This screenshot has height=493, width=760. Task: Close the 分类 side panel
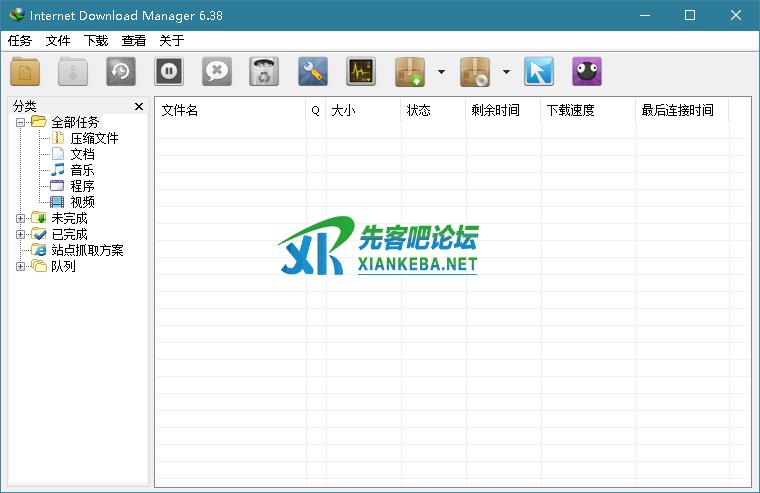click(x=139, y=106)
